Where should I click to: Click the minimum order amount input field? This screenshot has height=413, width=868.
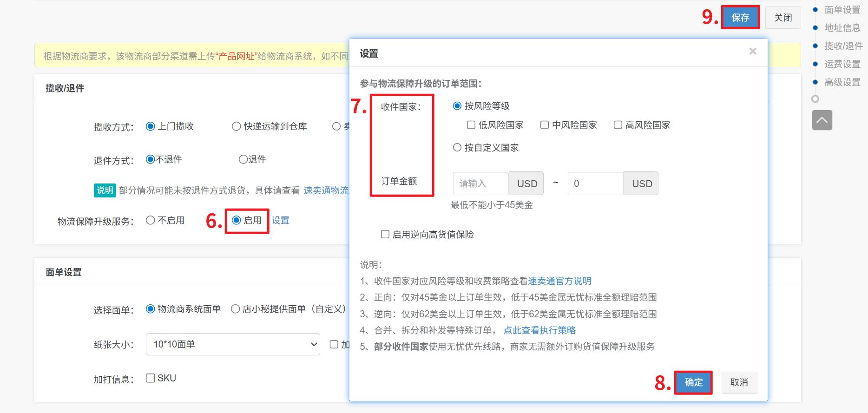(x=481, y=184)
